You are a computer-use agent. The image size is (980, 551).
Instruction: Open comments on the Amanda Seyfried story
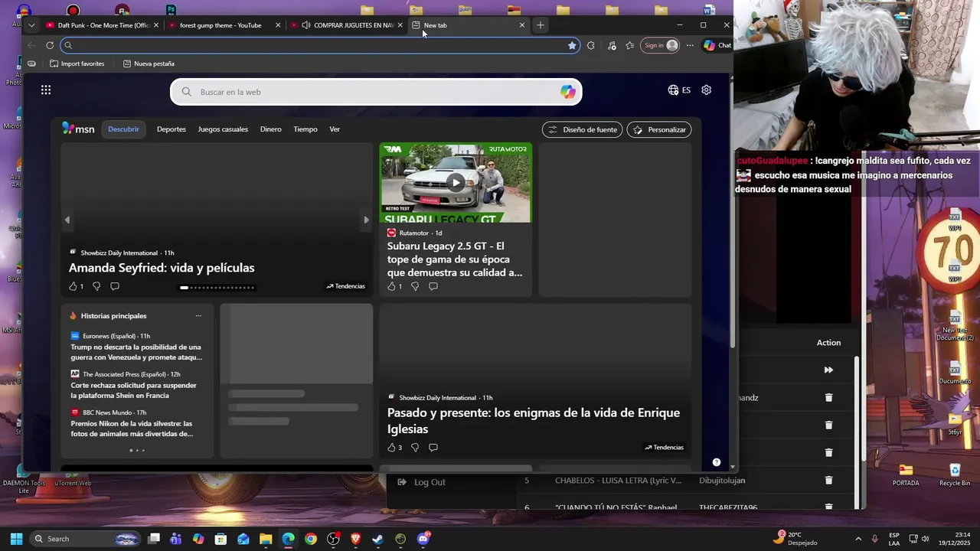click(x=115, y=286)
